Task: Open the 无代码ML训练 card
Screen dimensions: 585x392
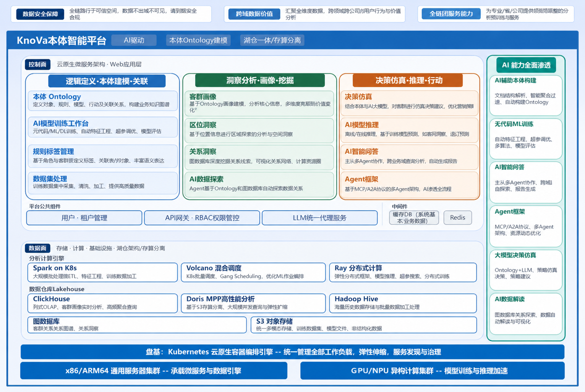Action: [526, 139]
